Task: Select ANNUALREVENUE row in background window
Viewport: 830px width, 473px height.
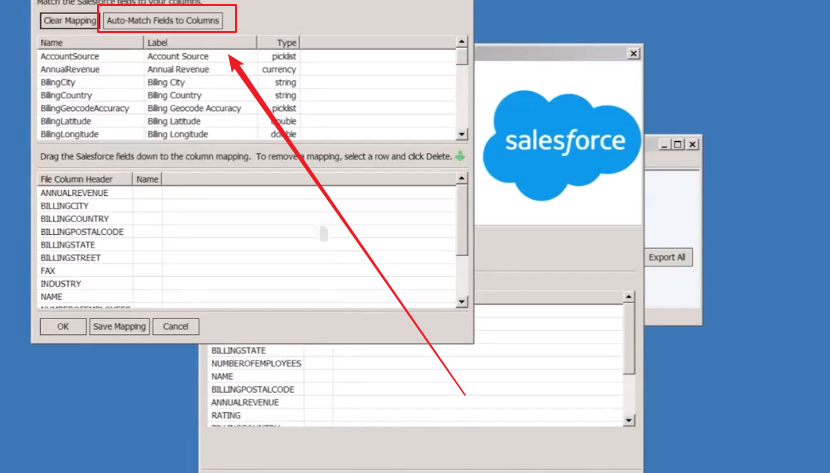Action: (416, 403)
